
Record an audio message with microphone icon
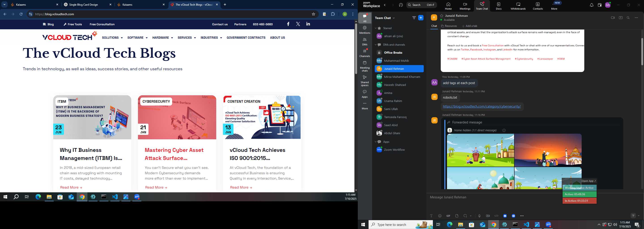[x=479, y=216]
